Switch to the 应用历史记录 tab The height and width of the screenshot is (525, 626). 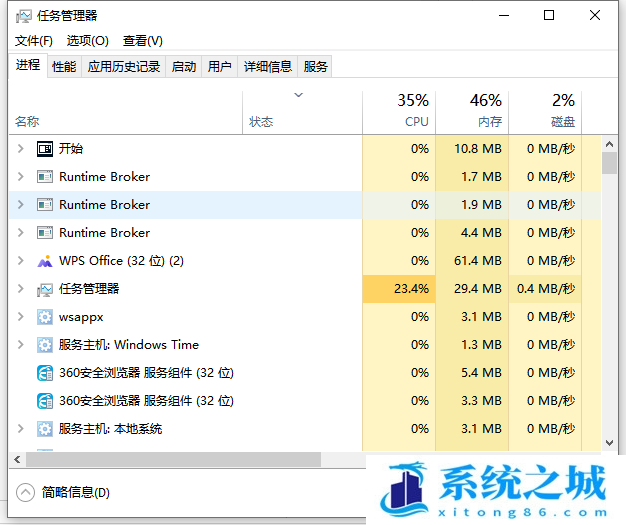[124, 66]
